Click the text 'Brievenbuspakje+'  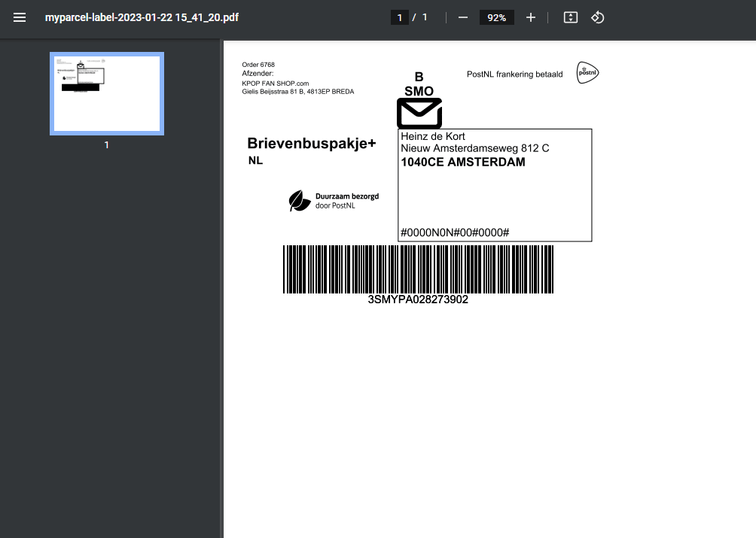pyautogui.click(x=312, y=144)
